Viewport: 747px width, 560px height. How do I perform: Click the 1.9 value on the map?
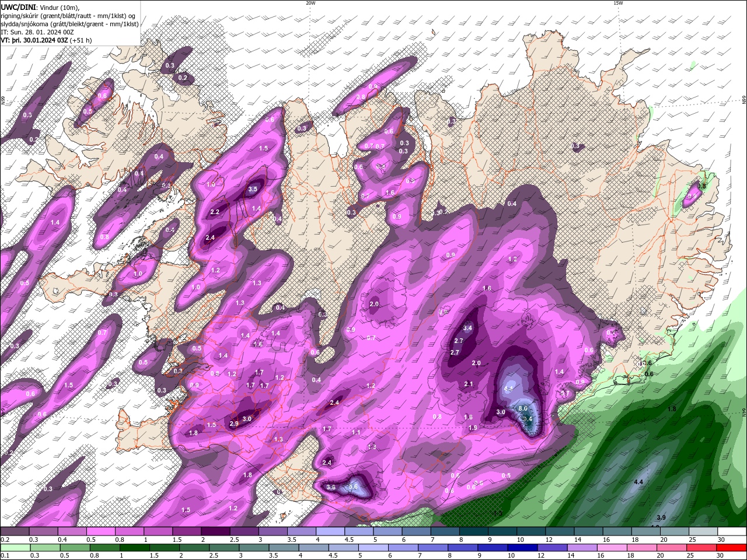[473, 428]
